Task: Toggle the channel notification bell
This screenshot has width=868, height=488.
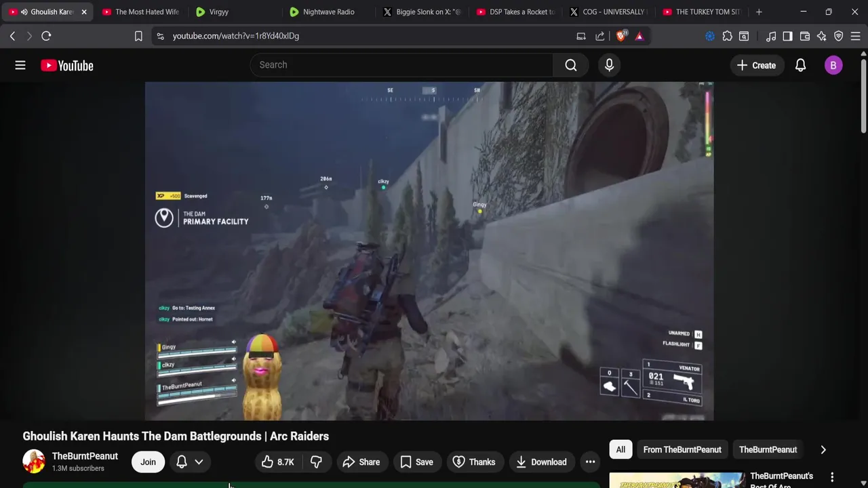Action: 182,462
